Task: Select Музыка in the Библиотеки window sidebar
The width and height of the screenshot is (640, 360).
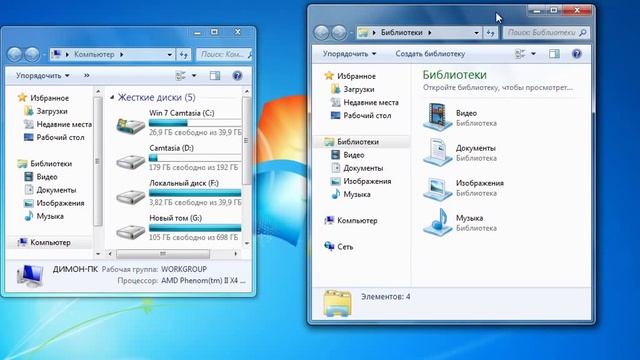Action: pyautogui.click(x=351, y=194)
